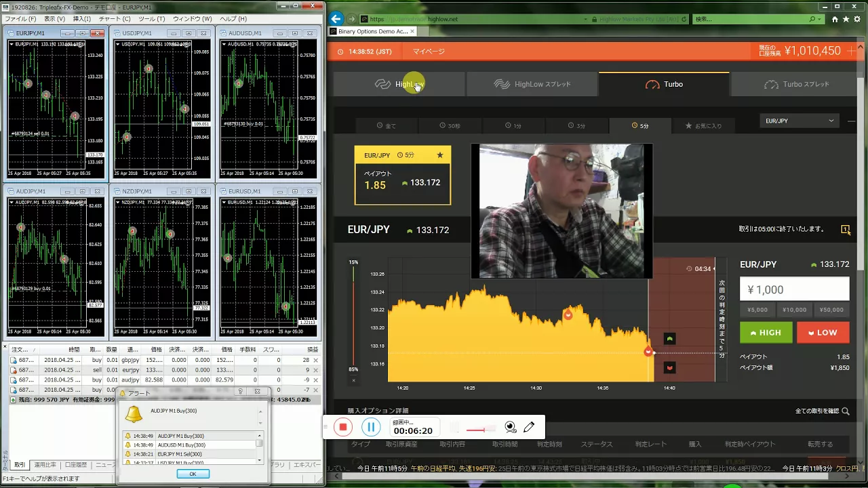Show お気に入り favorites filter
Image resolution: width=868 pixels, height=488 pixels.
(x=703, y=126)
